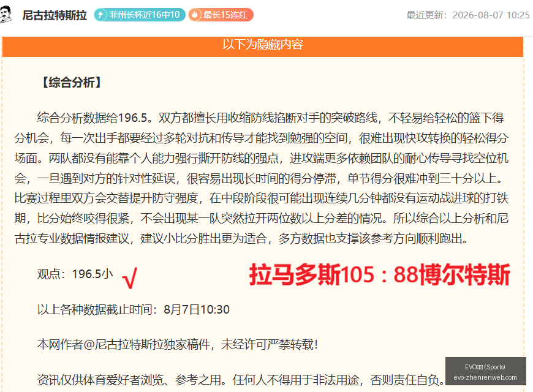Click the score 拉马多斯105：88博尔特斯
The height and width of the screenshot is (392, 533).
click(x=380, y=274)
